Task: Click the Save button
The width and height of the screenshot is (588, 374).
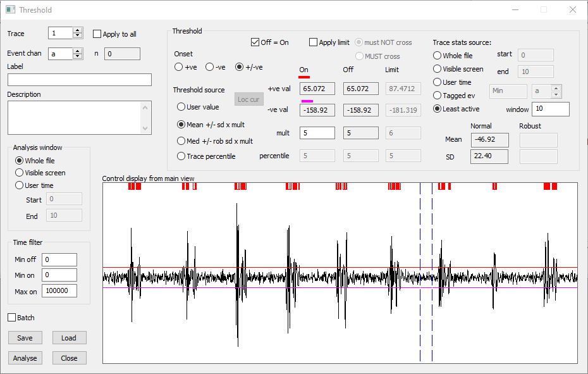Action: click(x=25, y=337)
